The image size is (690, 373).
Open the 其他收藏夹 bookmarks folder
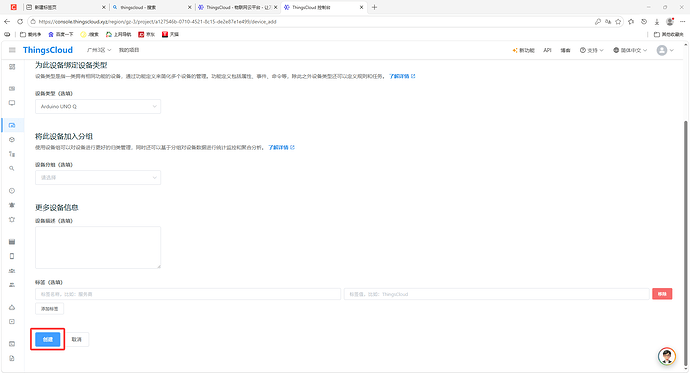669,34
